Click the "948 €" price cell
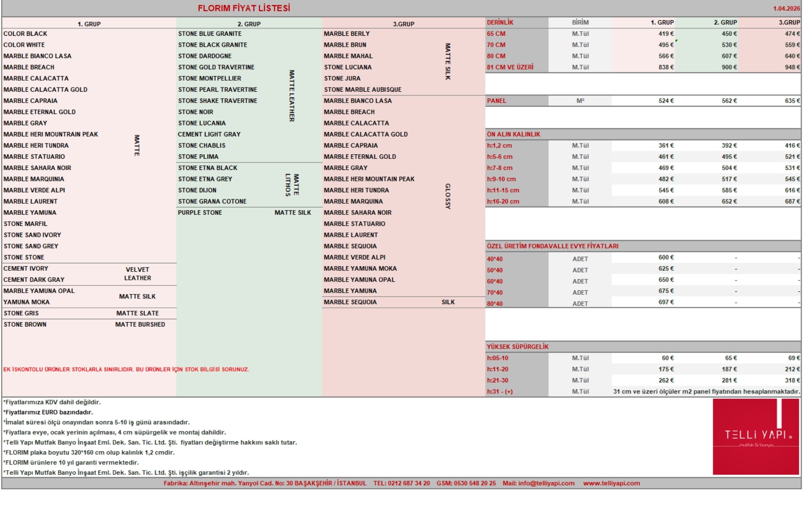 792,67
